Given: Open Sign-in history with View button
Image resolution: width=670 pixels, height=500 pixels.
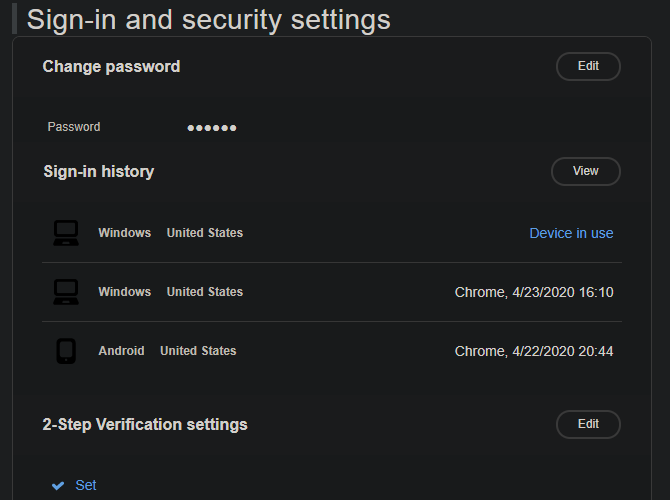Looking at the screenshot, I should (585, 171).
